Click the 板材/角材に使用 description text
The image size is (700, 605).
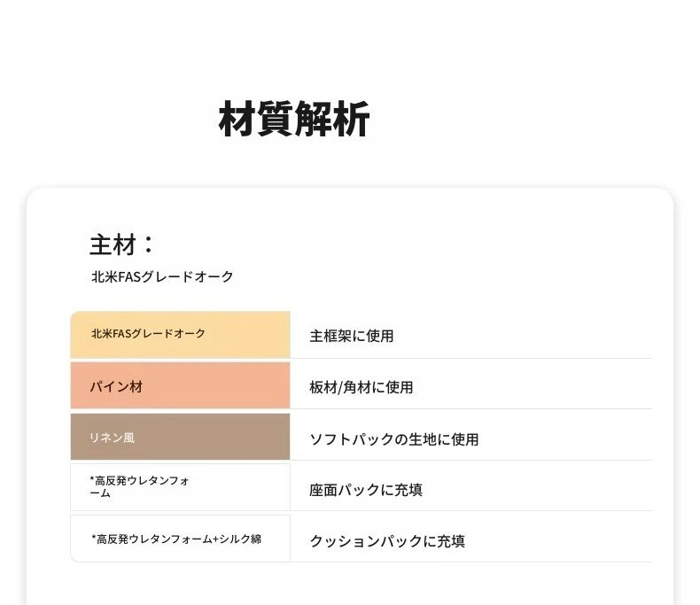click(362, 387)
